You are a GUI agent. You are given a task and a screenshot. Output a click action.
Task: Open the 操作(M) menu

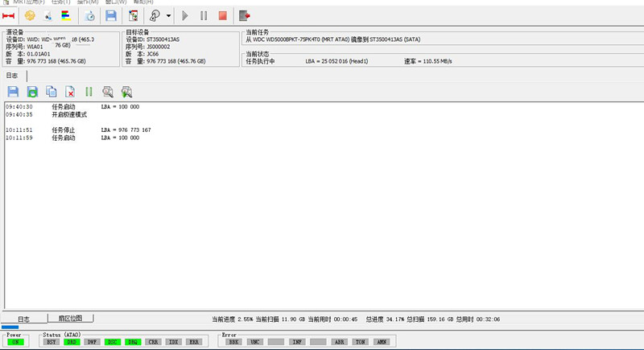click(88, 2)
